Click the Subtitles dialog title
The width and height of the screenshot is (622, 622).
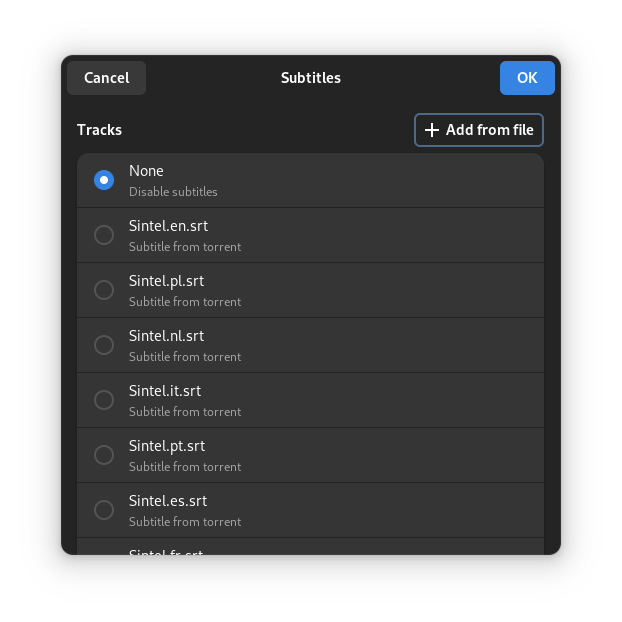pyautogui.click(x=310, y=78)
